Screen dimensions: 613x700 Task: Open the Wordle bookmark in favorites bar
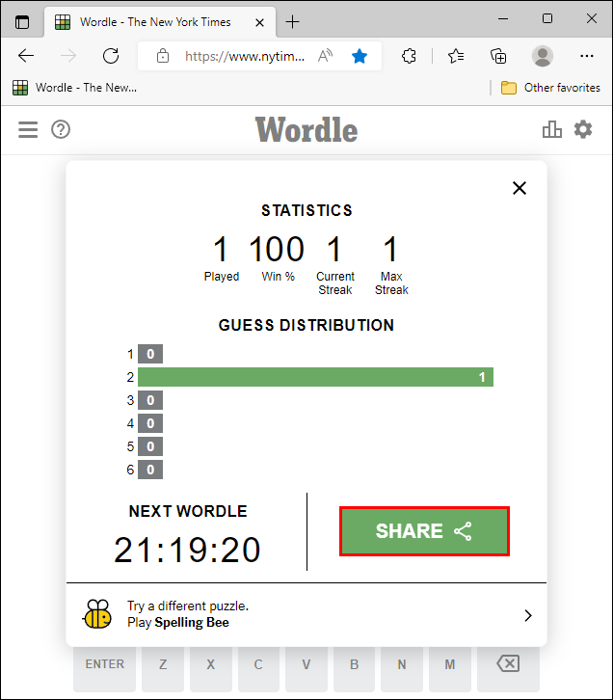(x=74, y=88)
